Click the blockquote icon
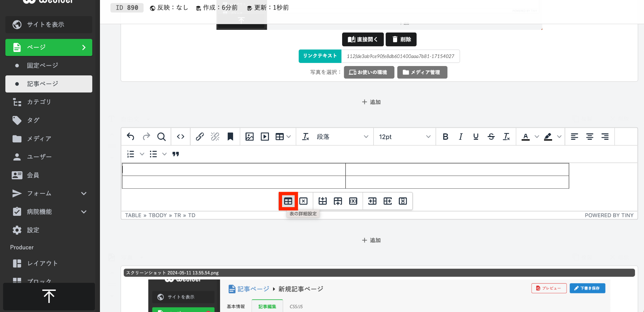644x312 pixels. [176, 154]
